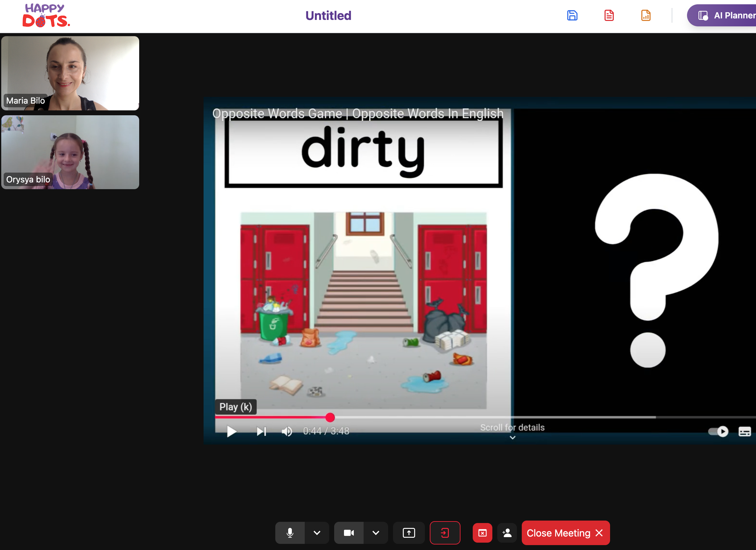The image size is (756, 550).
Task: Click the video progress scrubber dot
Action: pos(330,417)
